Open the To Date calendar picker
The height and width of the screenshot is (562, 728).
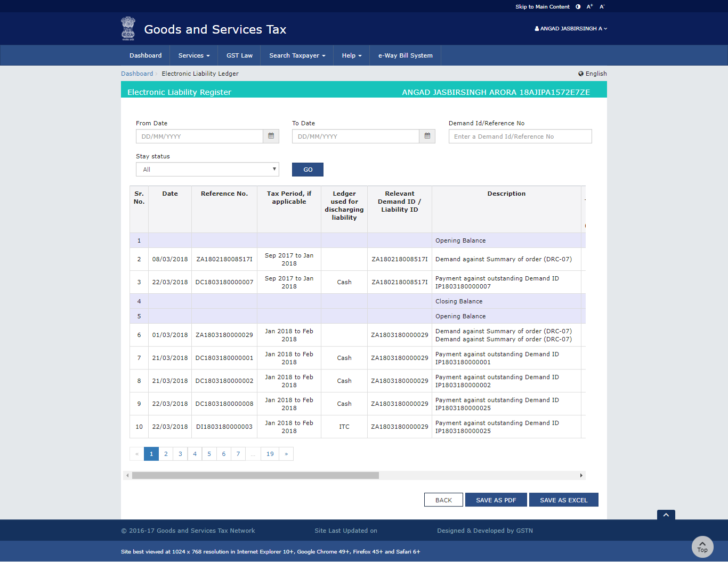tap(427, 136)
